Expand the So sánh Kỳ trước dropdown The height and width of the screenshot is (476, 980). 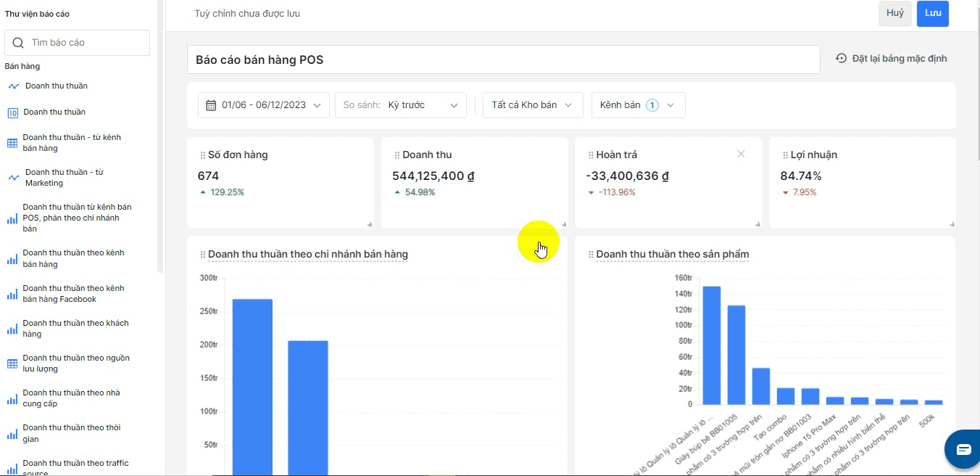pos(400,105)
